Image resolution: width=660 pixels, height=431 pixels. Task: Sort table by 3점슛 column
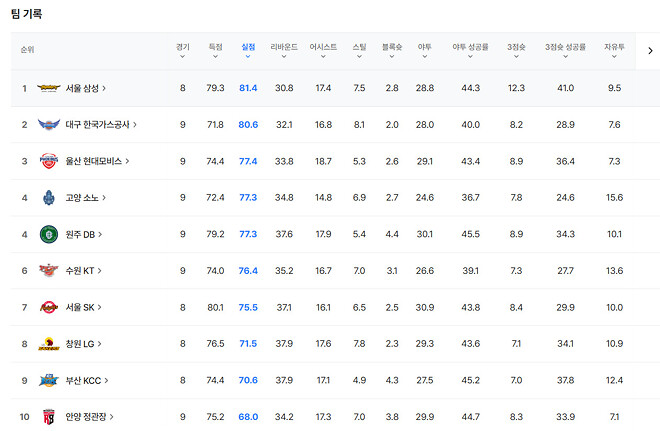516,51
